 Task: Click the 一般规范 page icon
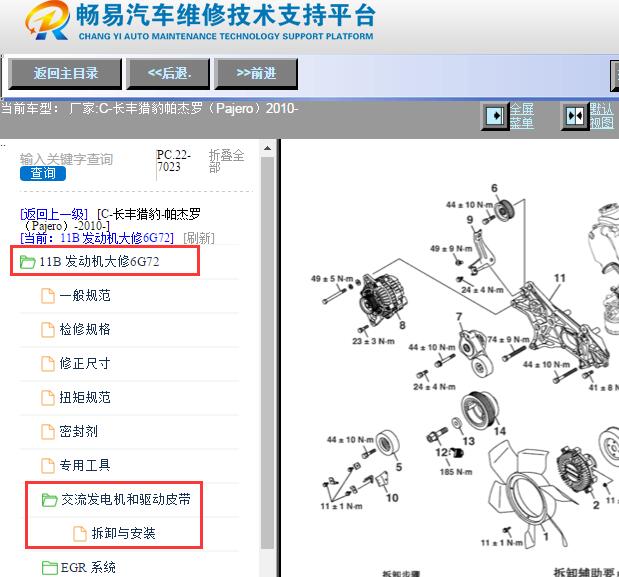[48, 296]
